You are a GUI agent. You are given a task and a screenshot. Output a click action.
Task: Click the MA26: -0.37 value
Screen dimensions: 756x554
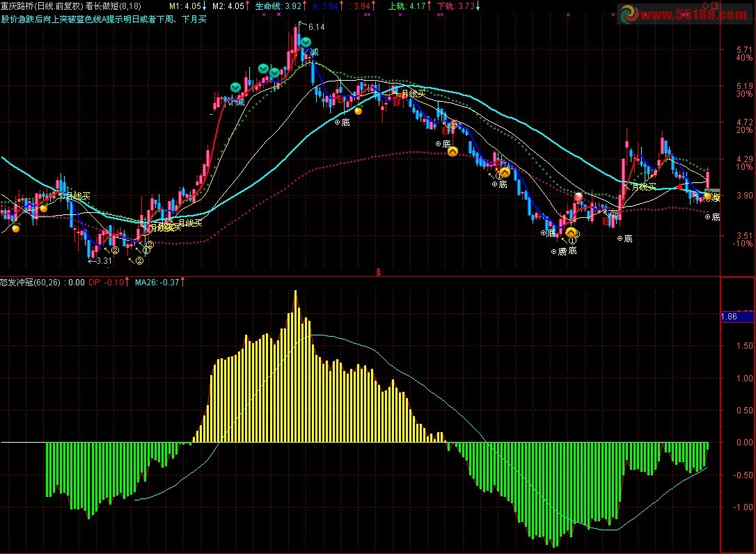pyautogui.click(x=157, y=282)
